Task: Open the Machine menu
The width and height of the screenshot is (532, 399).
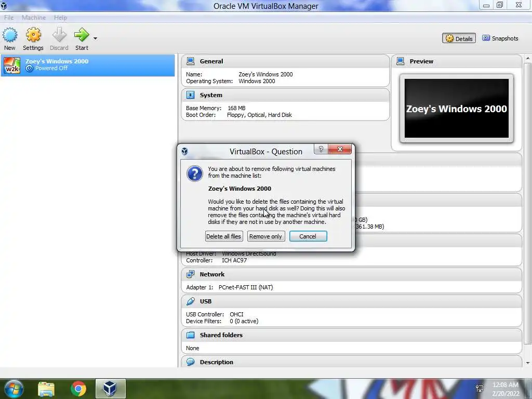Action: tap(34, 18)
